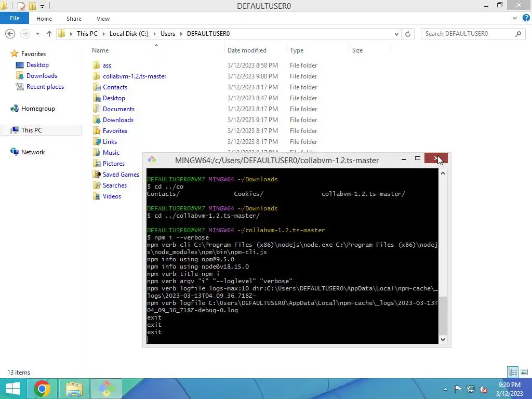Go to Desktop in Favorites sidebar
532x399 pixels.
[37, 65]
